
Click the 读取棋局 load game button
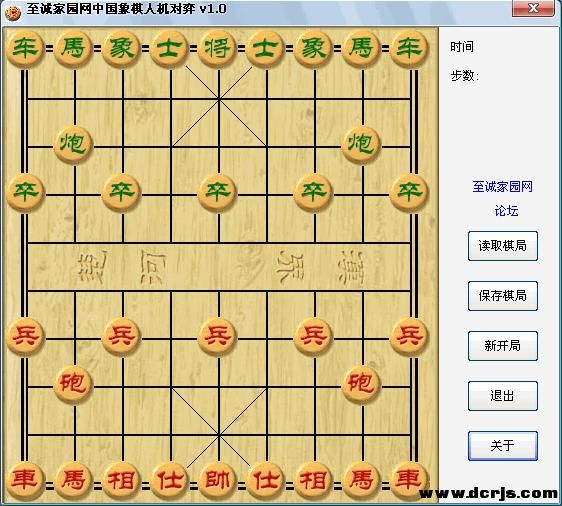[503, 246]
